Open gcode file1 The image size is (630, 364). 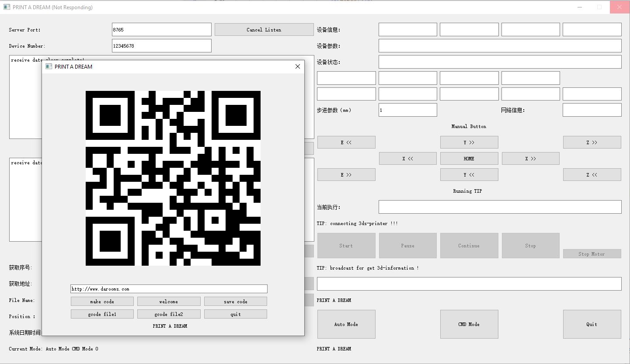tap(102, 314)
